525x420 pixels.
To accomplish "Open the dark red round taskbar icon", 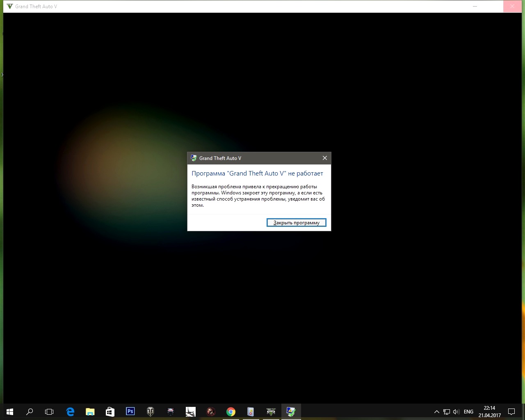I will [211, 411].
